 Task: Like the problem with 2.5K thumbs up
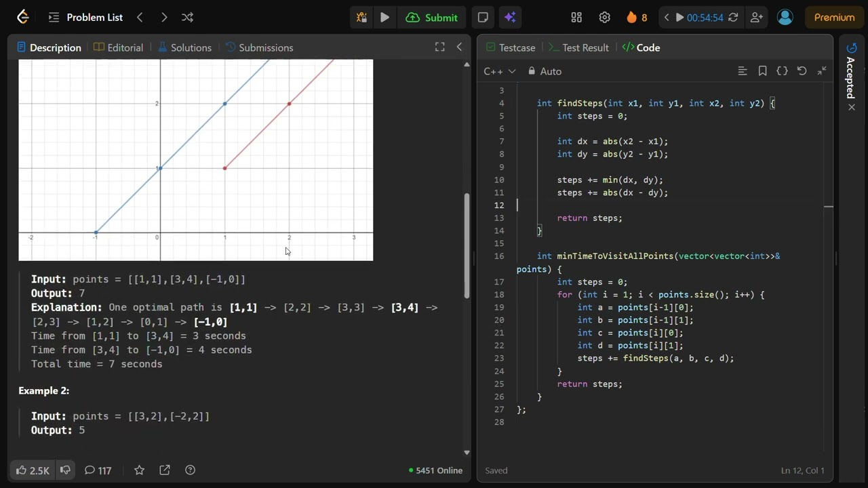pyautogui.click(x=33, y=470)
